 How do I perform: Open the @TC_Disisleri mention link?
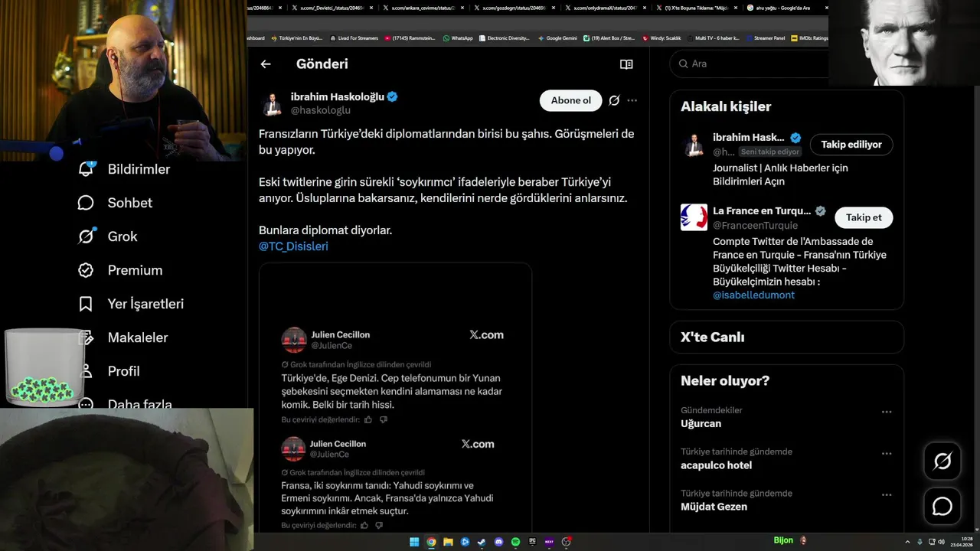(293, 246)
